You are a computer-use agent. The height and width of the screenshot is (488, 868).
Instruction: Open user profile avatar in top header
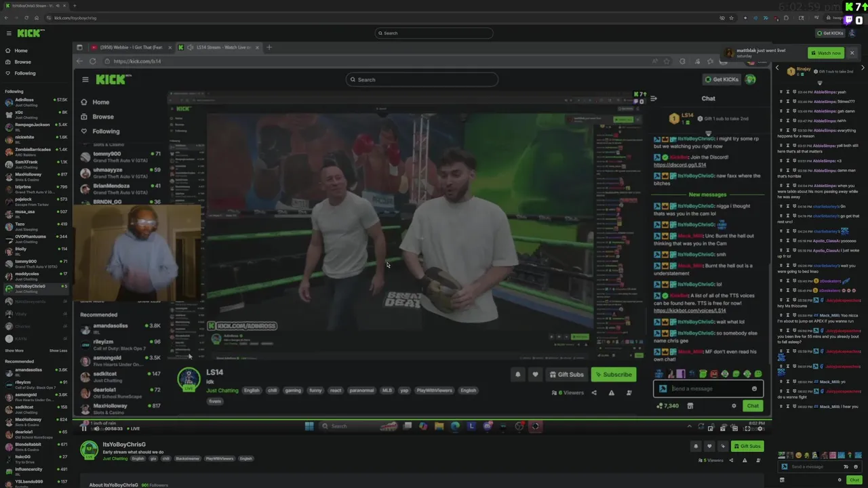[x=852, y=33]
